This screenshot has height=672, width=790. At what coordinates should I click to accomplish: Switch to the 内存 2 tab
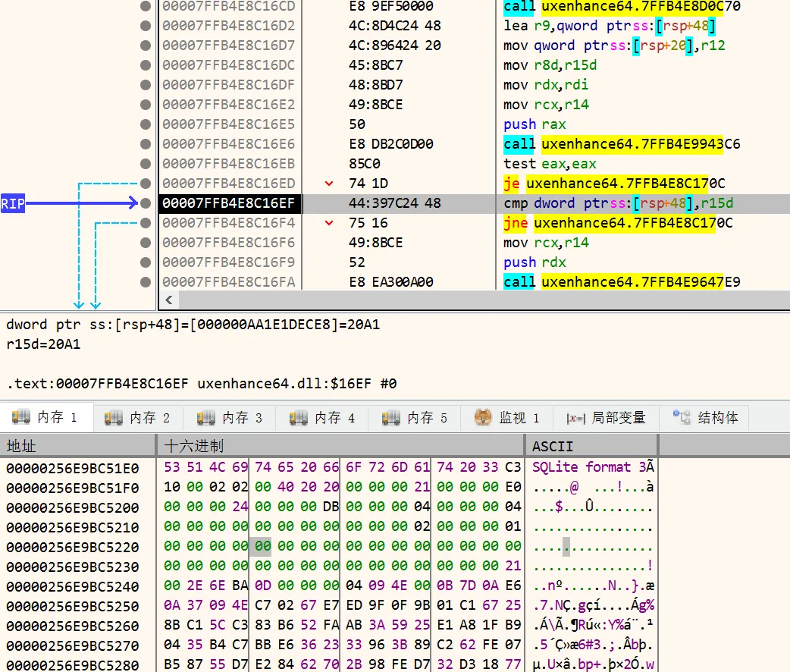point(137,417)
